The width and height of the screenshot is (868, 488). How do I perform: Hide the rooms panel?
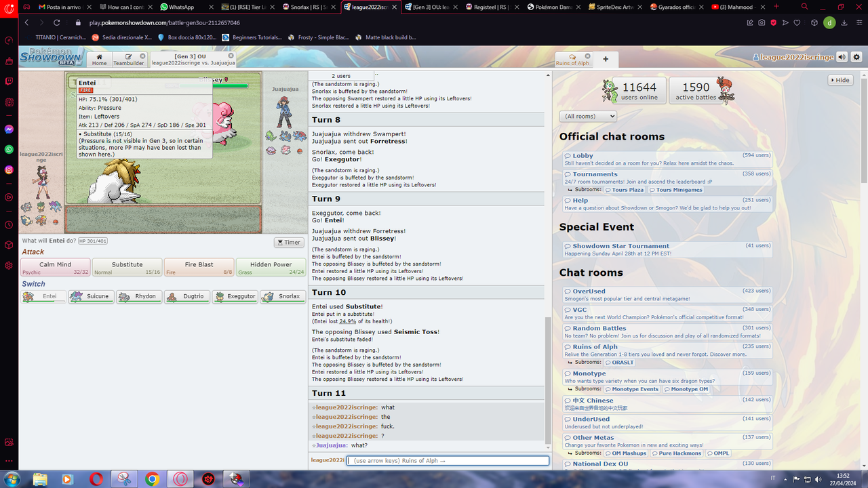tap(840, 80)
